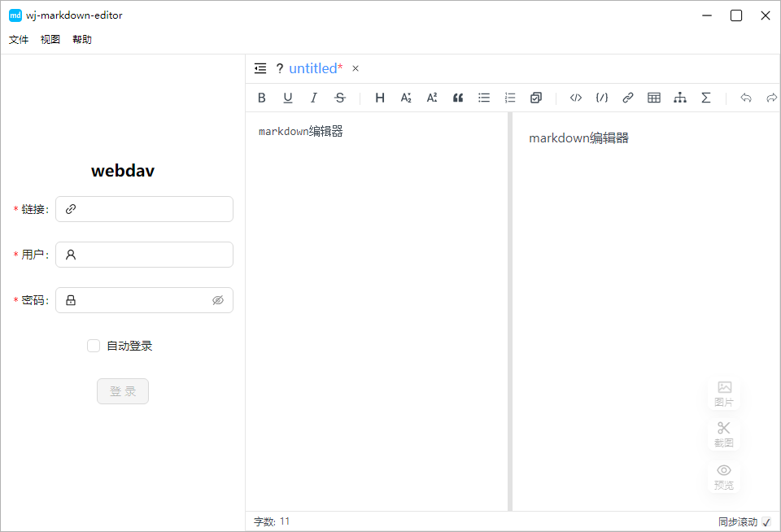This screenshot has height=532, width=781.
Task: Open the 文件 menu
Action: (x=18, y=38)
